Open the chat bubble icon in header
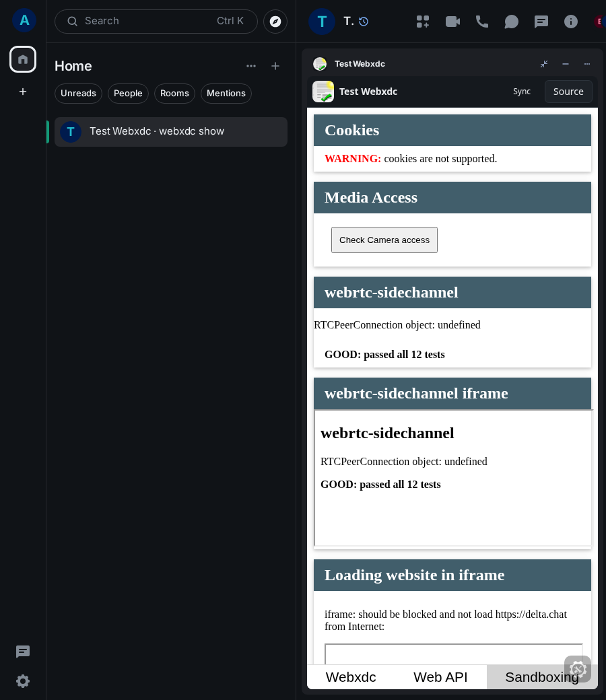 coord(511,22)
